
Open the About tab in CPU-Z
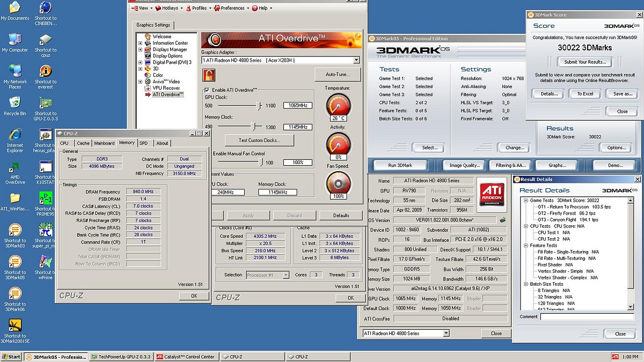tap(162, 143)
